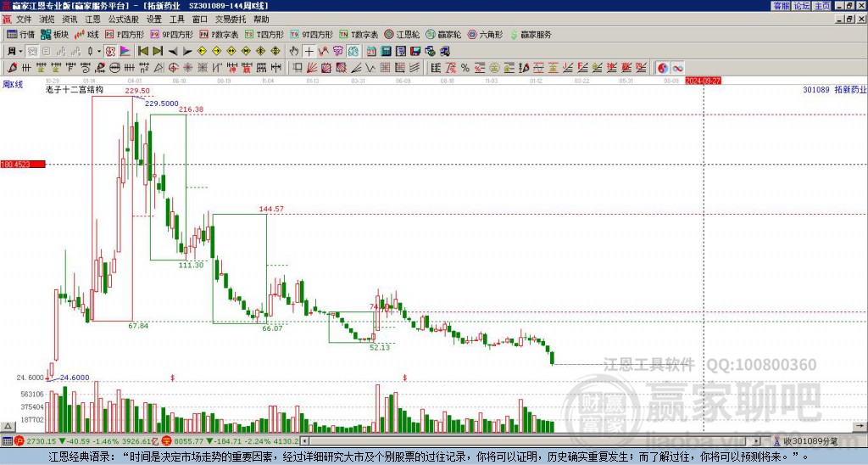The height and width of the screenshot is (465, 868).
Task: Select the red pencil drawing tool
Action: point(12,68)
